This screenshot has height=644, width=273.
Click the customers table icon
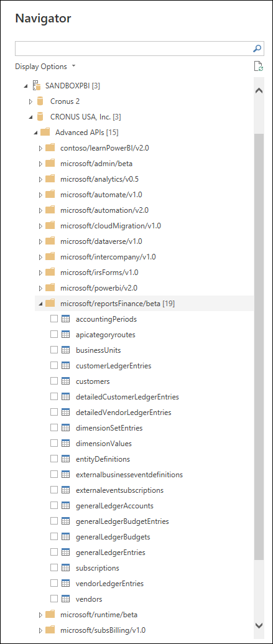66,381
